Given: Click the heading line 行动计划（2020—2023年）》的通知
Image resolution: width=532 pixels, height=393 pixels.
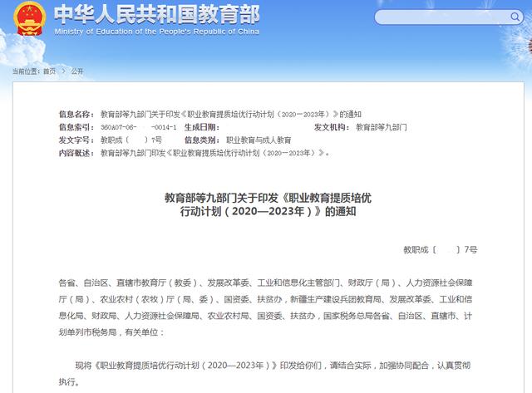Looking at the screenshot, I should pos(268,211).
